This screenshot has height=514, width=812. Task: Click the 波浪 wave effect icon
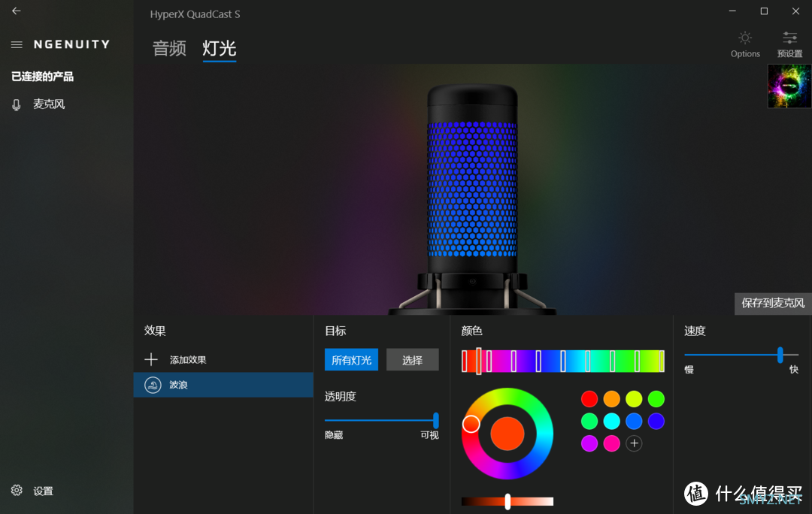click(153, 385)
